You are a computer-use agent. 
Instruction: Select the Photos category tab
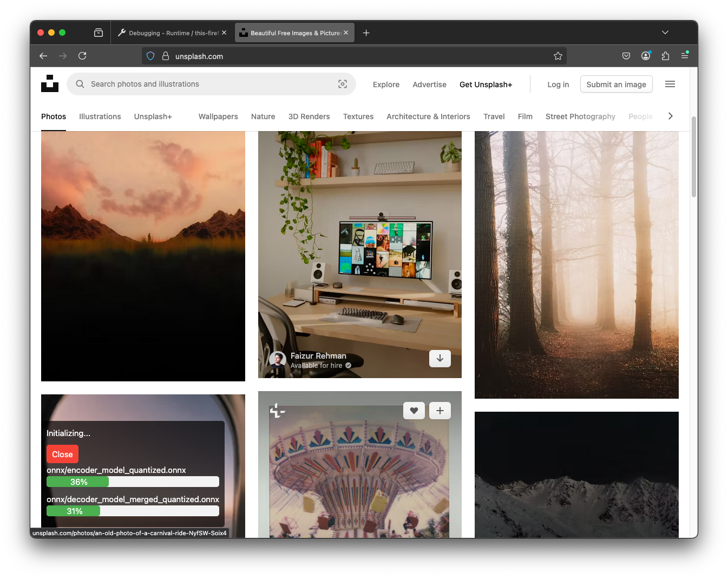54,116
